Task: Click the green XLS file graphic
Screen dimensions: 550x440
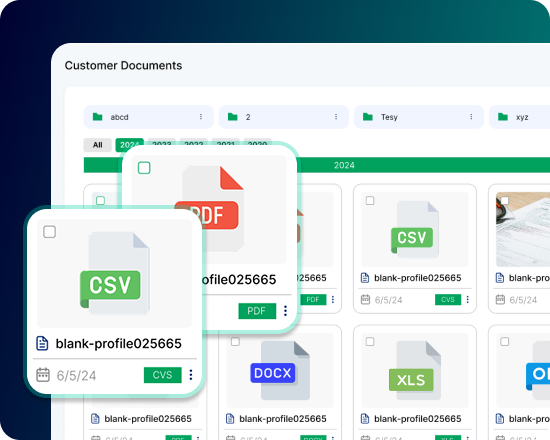Action: click(x=415, y=371)
